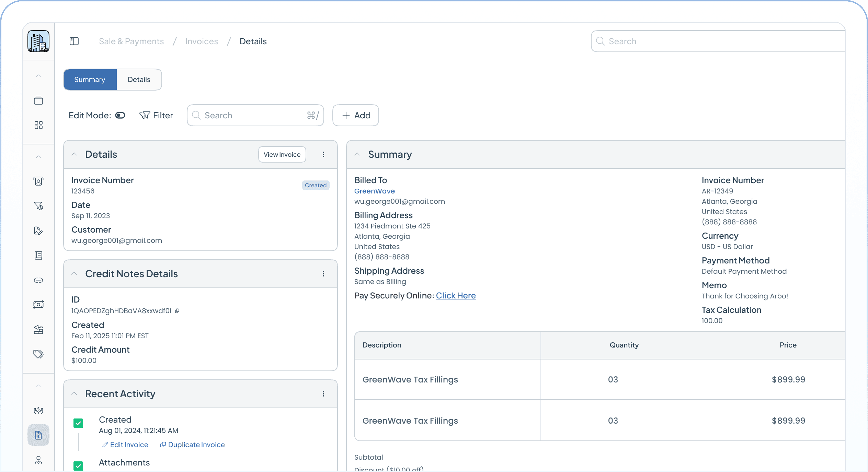Image resolution: width=868 pixels, height=472 pixels.
Task: Follow the Click Here payment link
Action: (x=456, y=296)
